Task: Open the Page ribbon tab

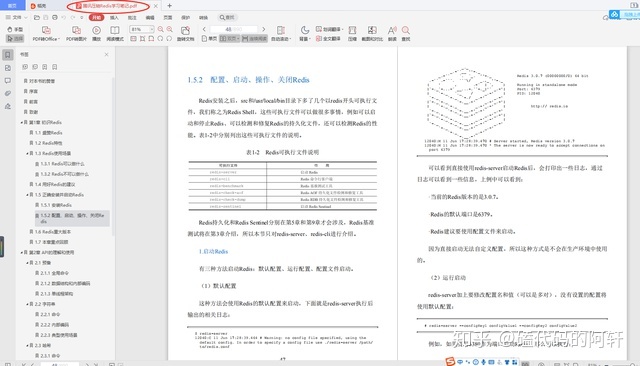Action: click(168, 18)
